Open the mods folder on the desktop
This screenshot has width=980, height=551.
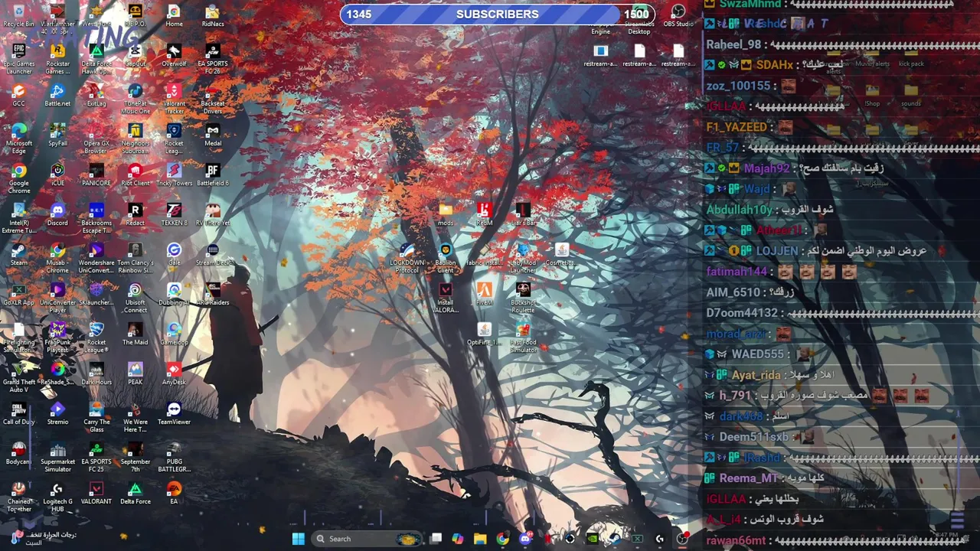(446, 215)
